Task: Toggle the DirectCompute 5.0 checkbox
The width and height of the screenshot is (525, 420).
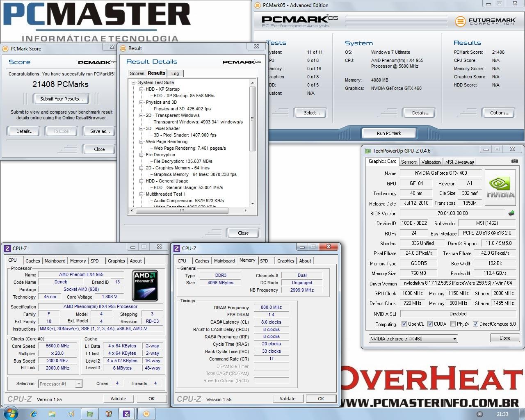Action: tap(475, 324)
